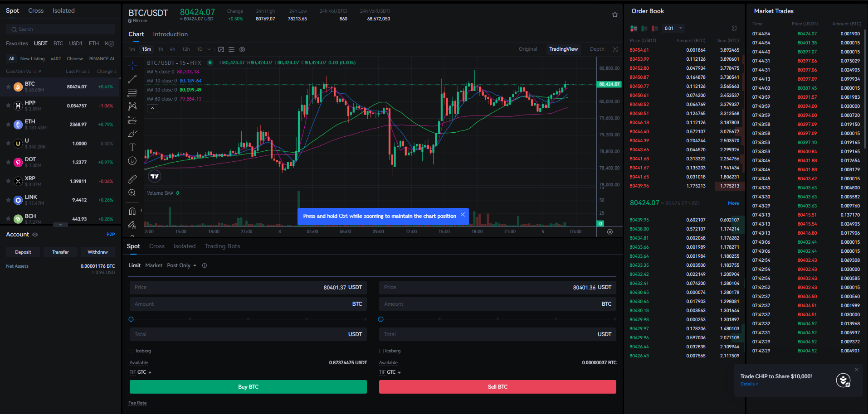Open the emoji icons tool
This screenshot has height=414, width=868.
(x=132, y=161)
